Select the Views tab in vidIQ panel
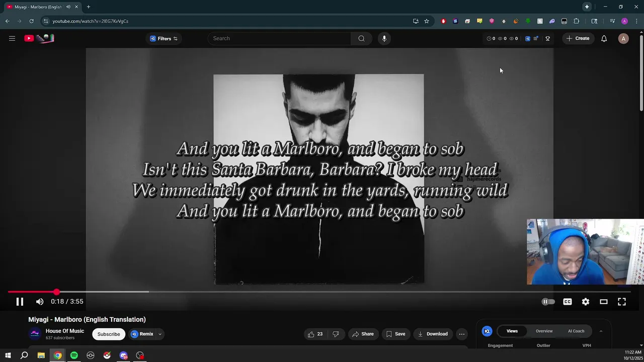 512,331
